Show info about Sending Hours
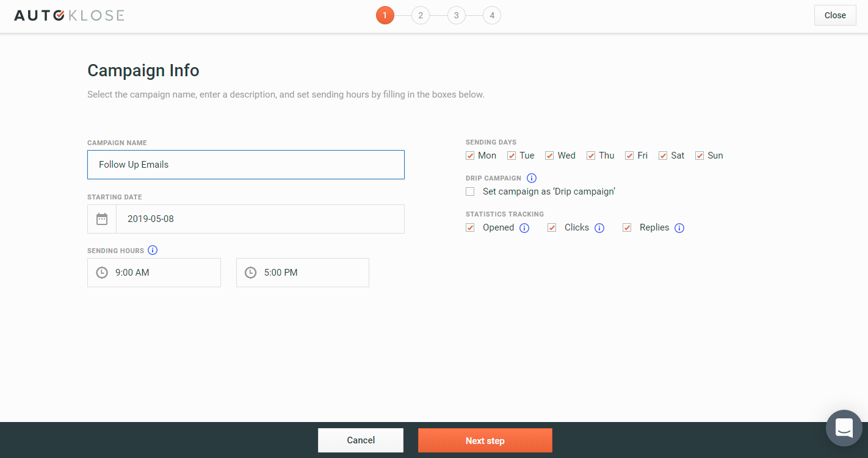Viewport: 868px width, 458px height. (153, 250)
